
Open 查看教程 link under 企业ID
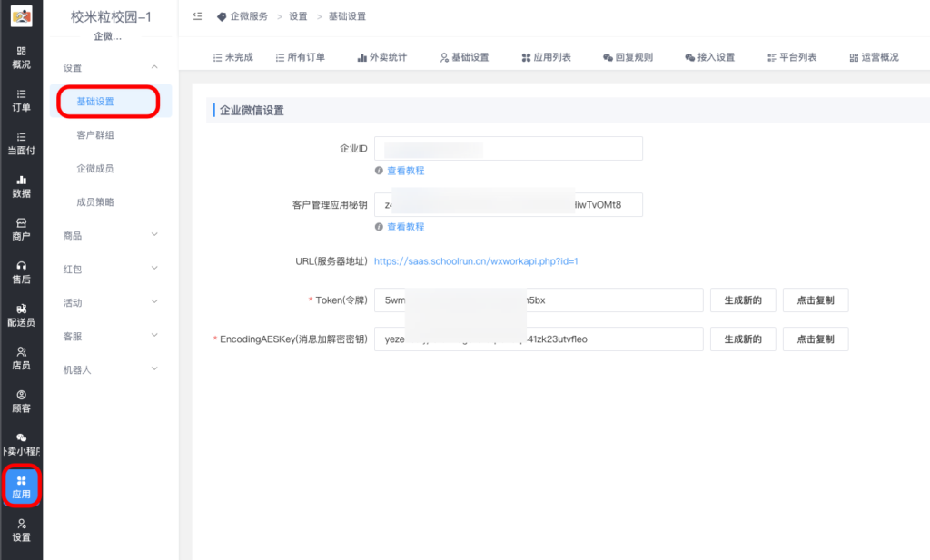click(405, 171)
